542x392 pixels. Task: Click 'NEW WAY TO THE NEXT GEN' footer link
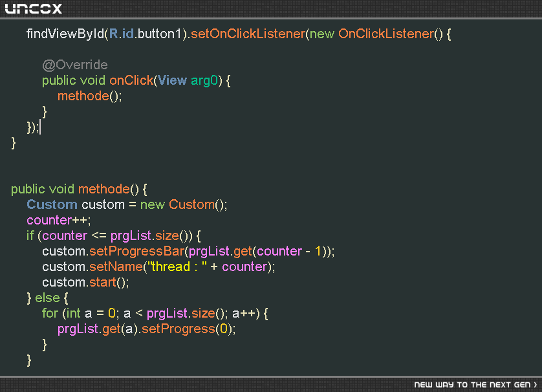pyautogui.click(x=475, y=384)
